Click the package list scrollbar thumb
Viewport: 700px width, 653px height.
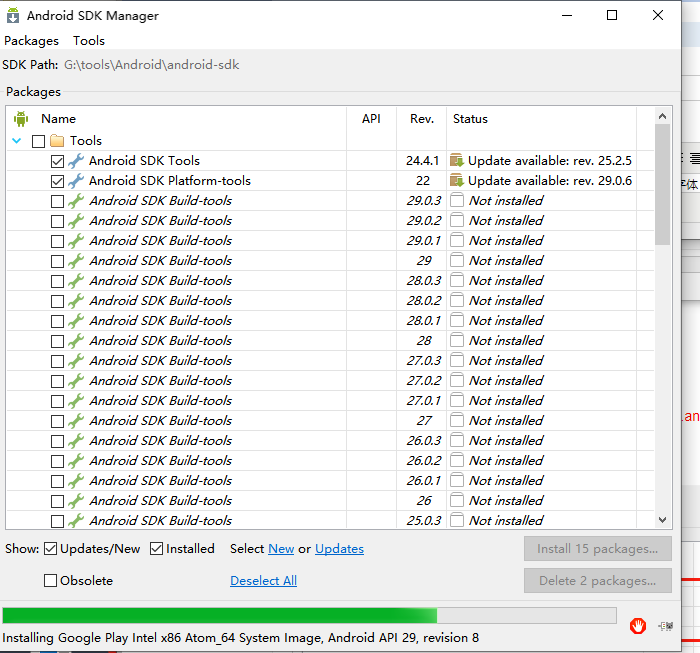pos(662,184)
